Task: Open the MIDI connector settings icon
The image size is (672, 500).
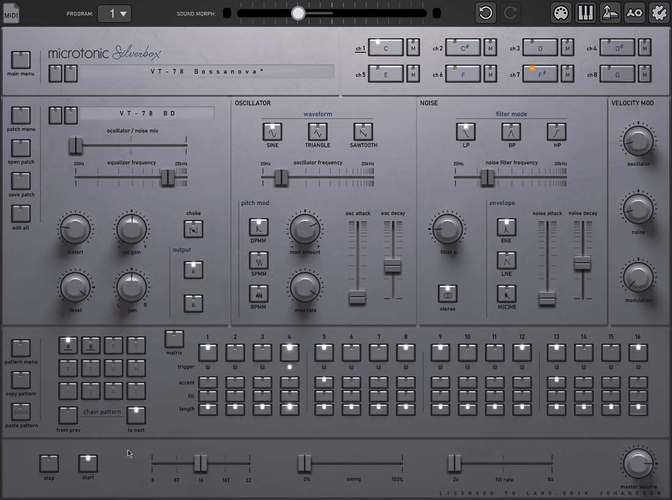Action: click(561, 13)
